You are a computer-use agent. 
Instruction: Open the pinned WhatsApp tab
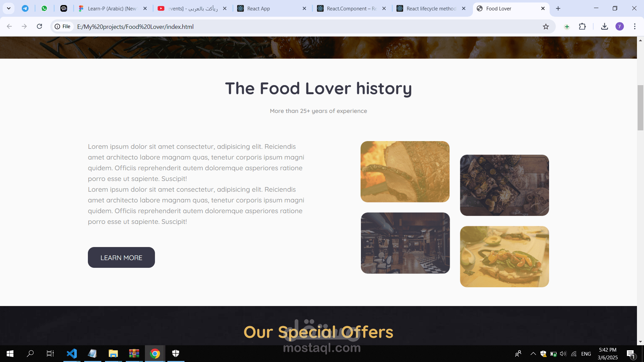[x=44, y=8]
